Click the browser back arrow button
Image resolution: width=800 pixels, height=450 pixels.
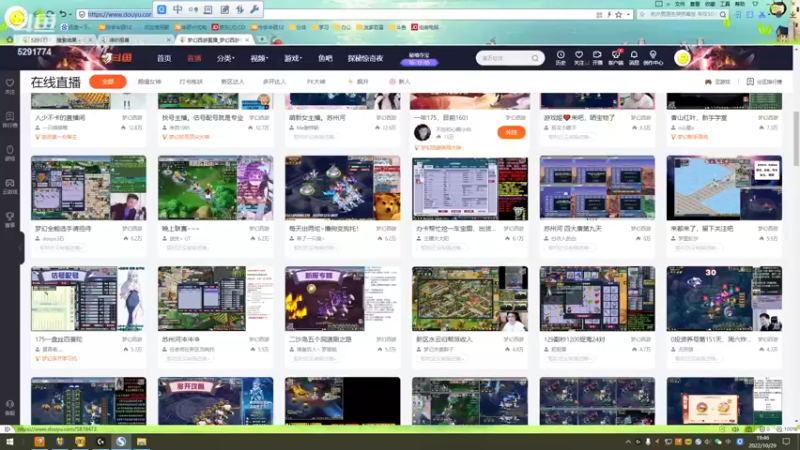[x=39, y=14]
